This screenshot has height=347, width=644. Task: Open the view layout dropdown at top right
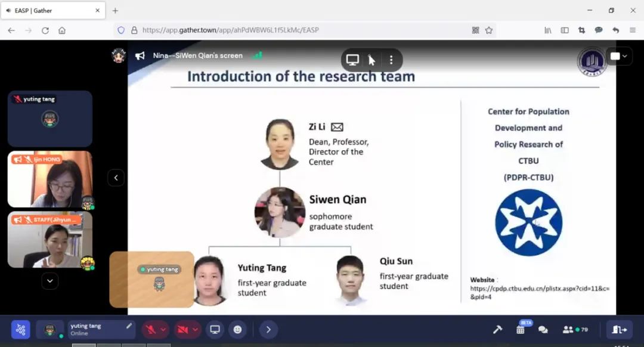click(618, 56)
